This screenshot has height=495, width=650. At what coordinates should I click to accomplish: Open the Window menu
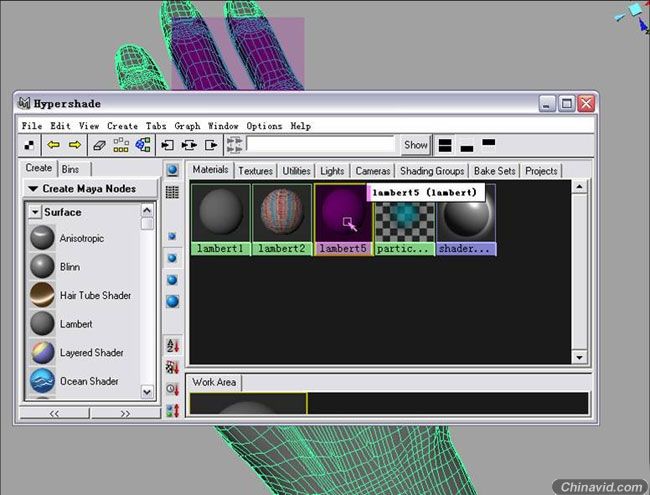tap(223, 126)
